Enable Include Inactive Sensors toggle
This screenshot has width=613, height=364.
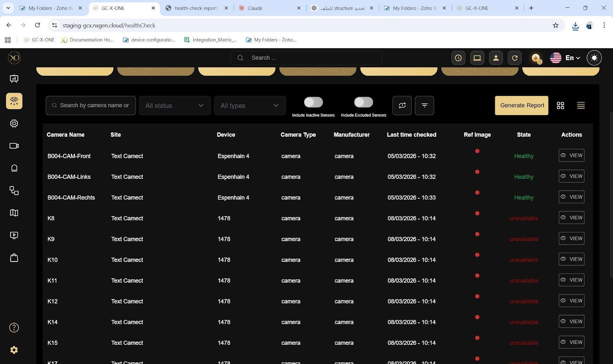[x=313, y=102]
